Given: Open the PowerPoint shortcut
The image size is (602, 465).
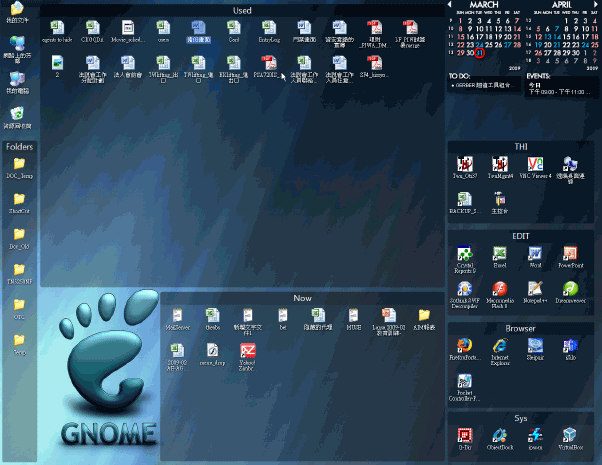Looking at the screenshot, I should click(571, 257).
